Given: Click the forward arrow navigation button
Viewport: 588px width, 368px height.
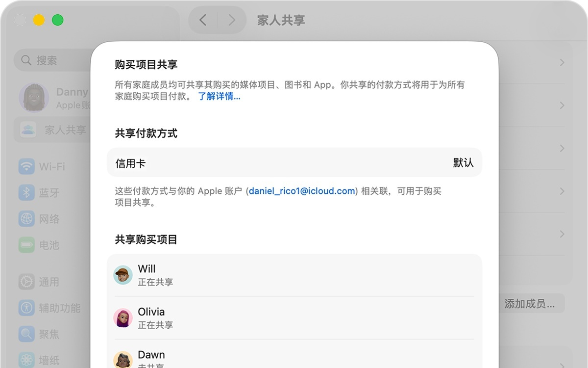Looking at the screenshot, I should 232,20.
